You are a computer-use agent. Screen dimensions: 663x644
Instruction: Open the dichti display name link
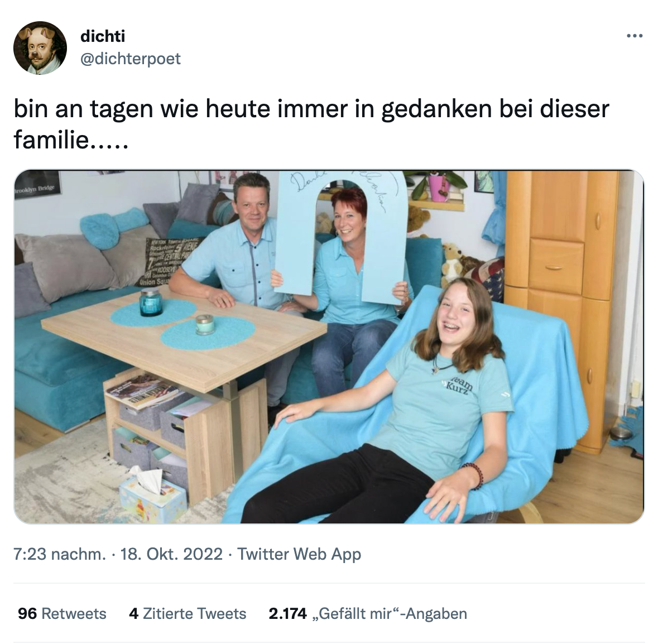[103, 36]
